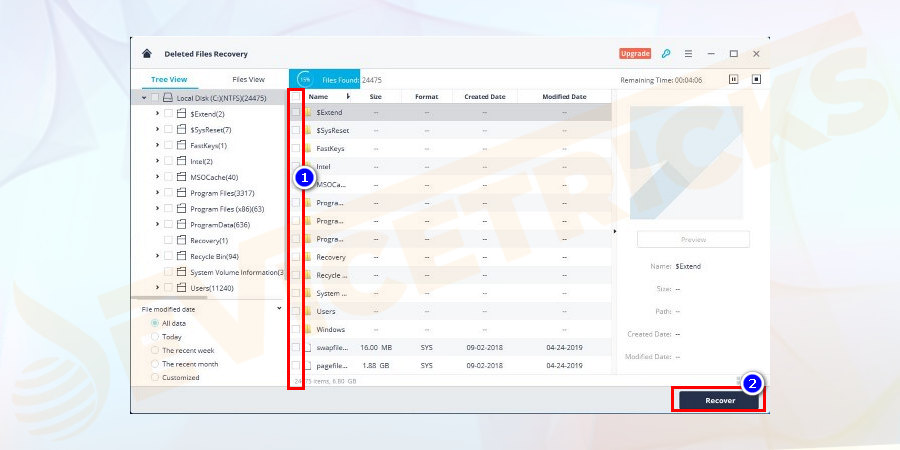Choose the Today date filter
Image resolution: width=900 pixels, height=450 pixels.
pyautogui.click(x=154, y=337)
